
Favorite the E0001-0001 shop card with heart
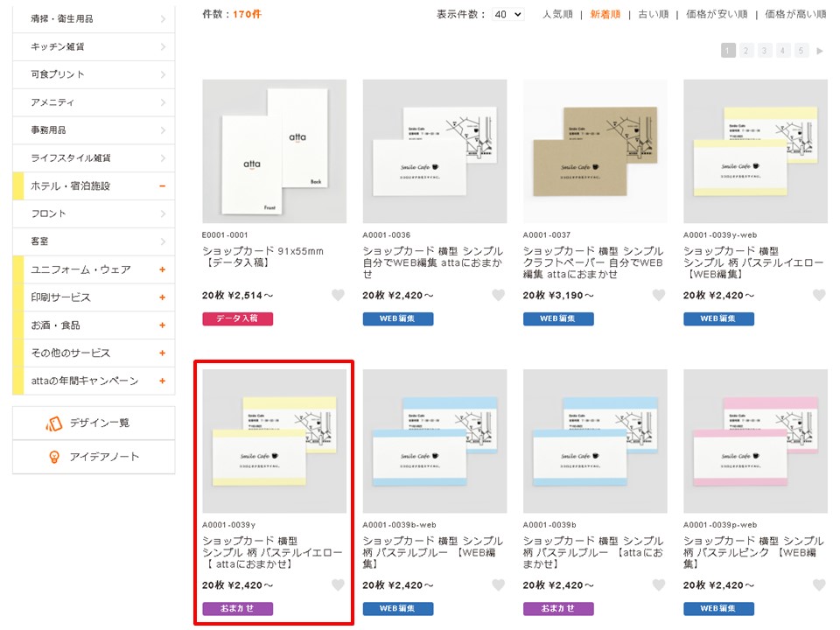pyautogui.click(x=338, y=296)
